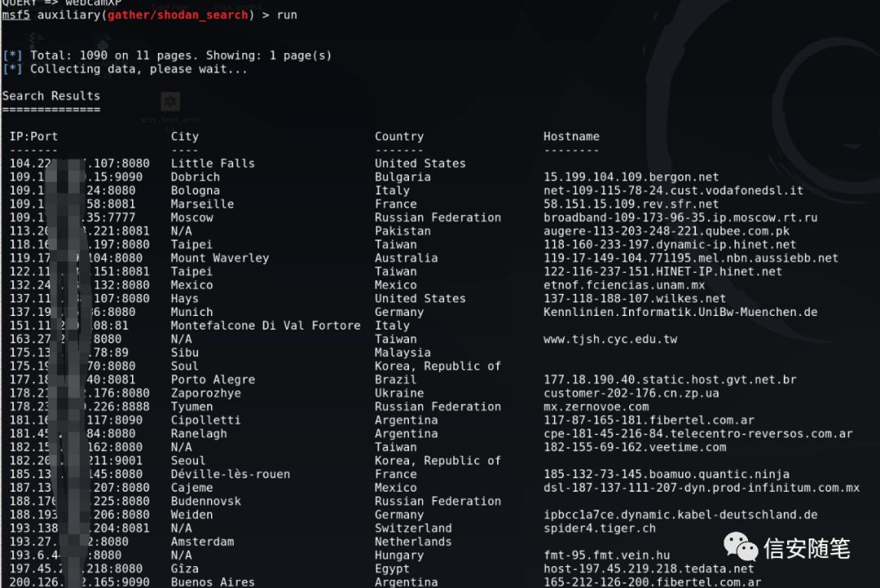Select hostname 'spider4.tiger.ch'
The image size is (880, 588).
pos(600,528)
